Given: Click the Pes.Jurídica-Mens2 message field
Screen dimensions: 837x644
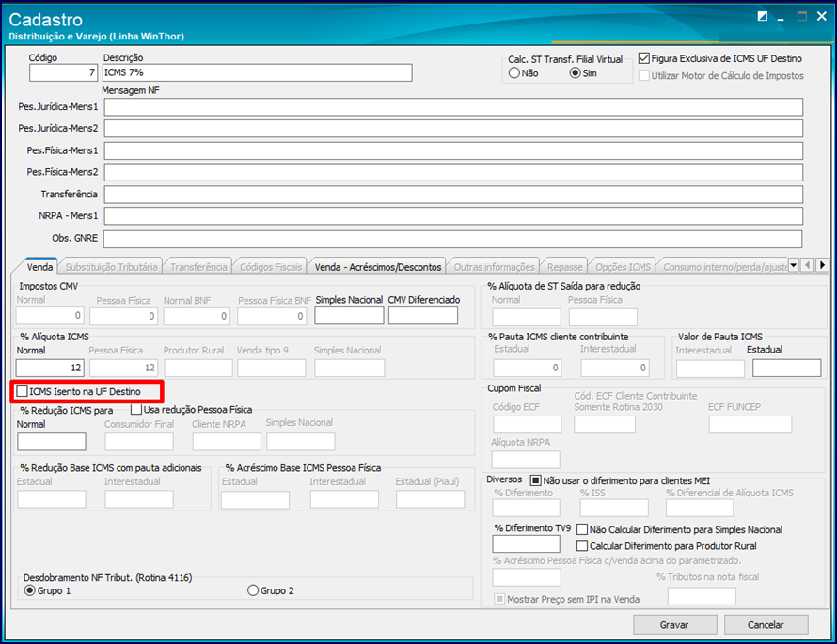Looking at the screenshot, I should click(453, 129).
